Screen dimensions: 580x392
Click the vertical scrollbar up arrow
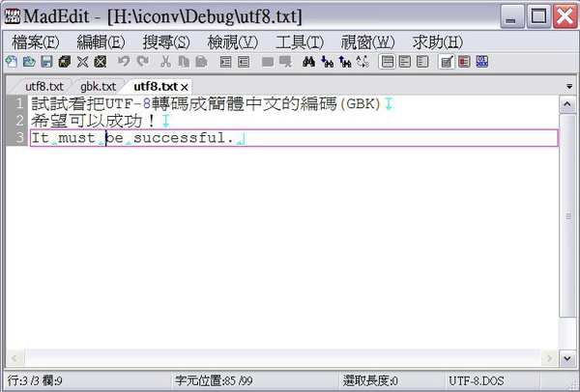[x=567, y=105]
